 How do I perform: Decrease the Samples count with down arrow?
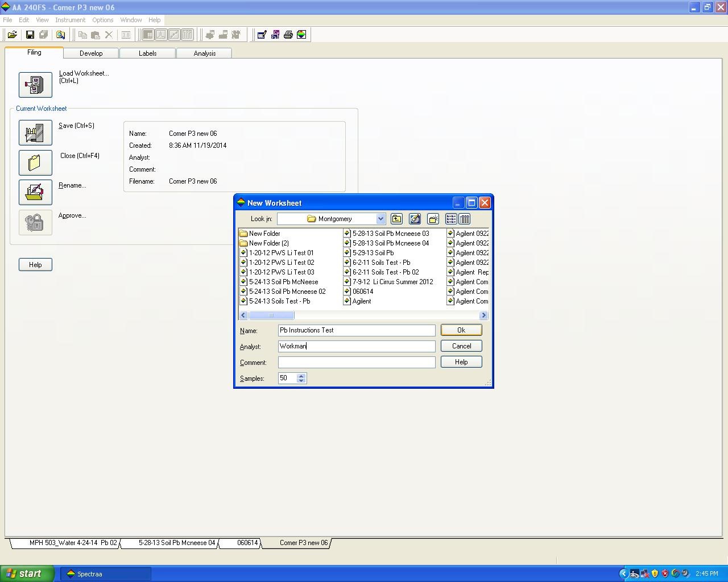301,381
